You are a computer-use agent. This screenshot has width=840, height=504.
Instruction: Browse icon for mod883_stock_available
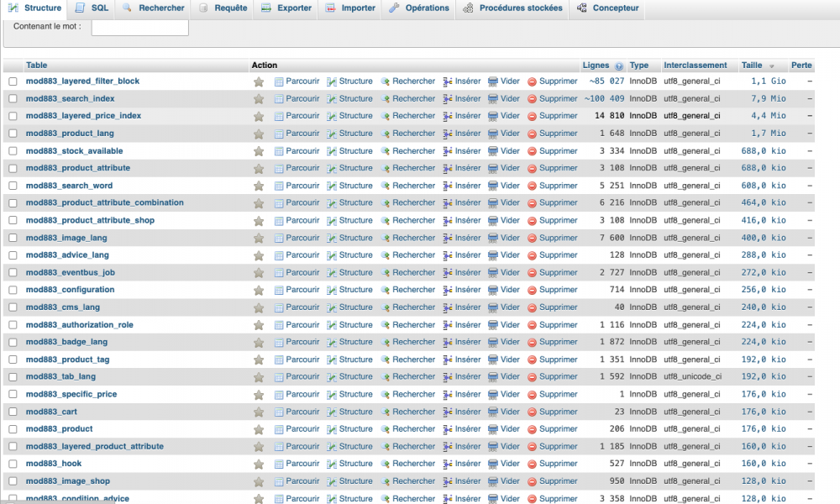click(x=279, y=151)
